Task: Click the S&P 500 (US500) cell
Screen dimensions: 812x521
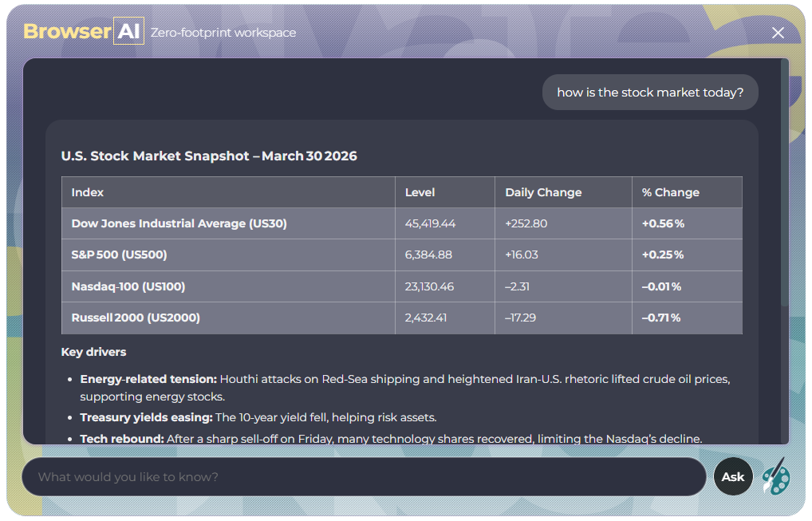Action: click(119, 255)
